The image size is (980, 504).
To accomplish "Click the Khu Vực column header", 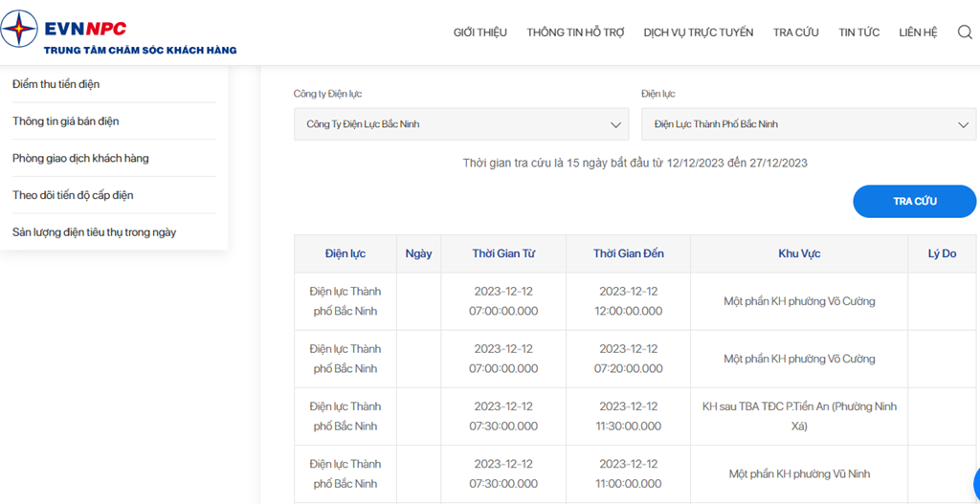I will click(x=799, y=253).
